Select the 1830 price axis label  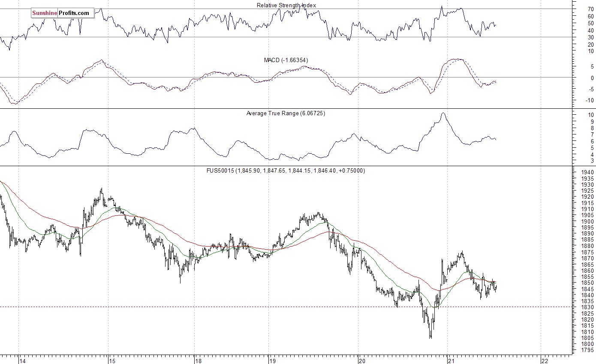click(587, 307)
